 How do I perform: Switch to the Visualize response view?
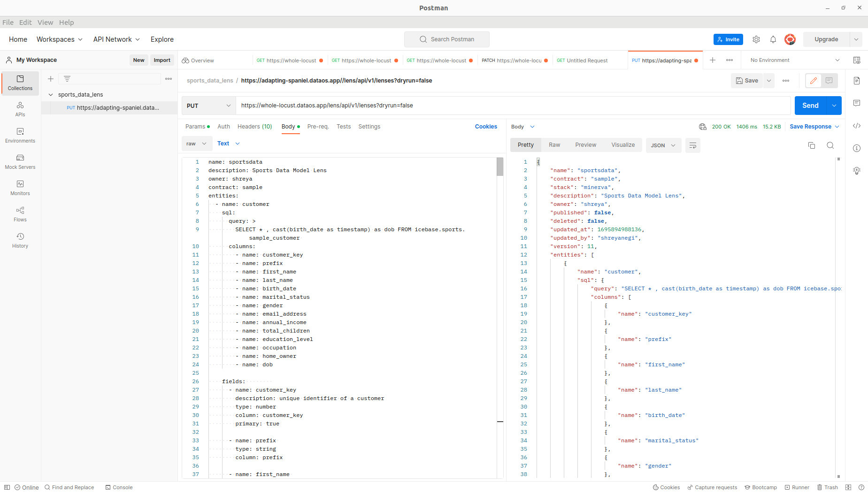pyautogui.click(x=623, y=145)
